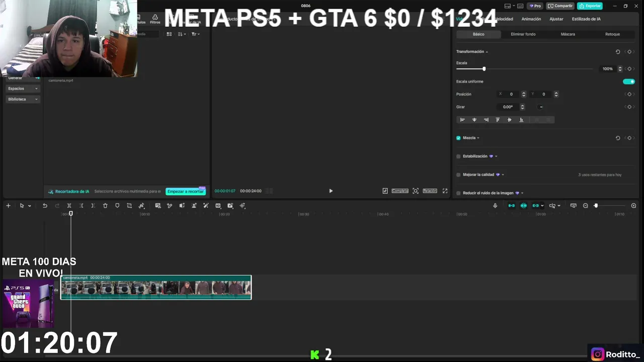
Task: Enable Mejorar la calidad checkbox
Action: (458, 175)
